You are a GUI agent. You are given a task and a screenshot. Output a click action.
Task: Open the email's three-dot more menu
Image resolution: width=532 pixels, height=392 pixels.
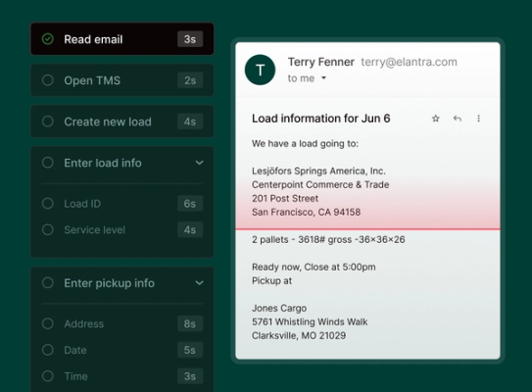coord(478,119)
